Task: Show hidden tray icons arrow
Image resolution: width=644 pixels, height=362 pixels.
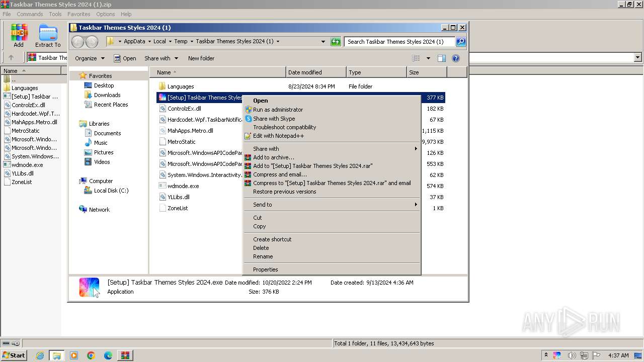Action: 546,355
